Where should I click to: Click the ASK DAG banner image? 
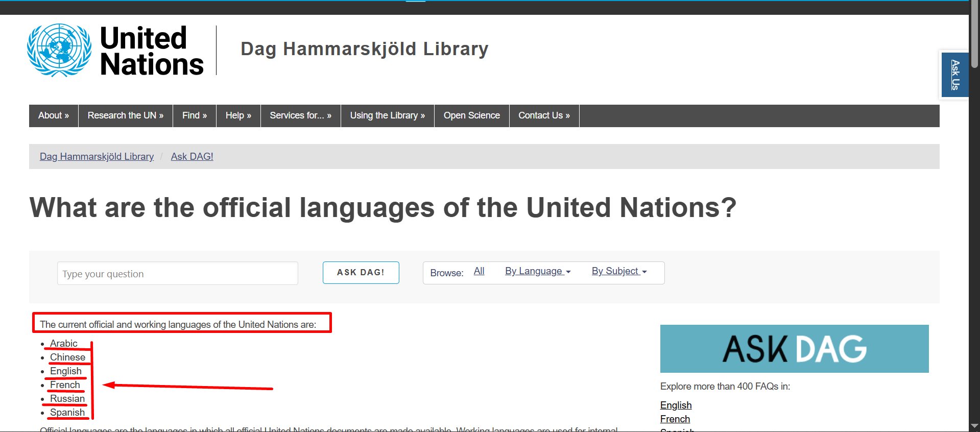tap(794, 349)
